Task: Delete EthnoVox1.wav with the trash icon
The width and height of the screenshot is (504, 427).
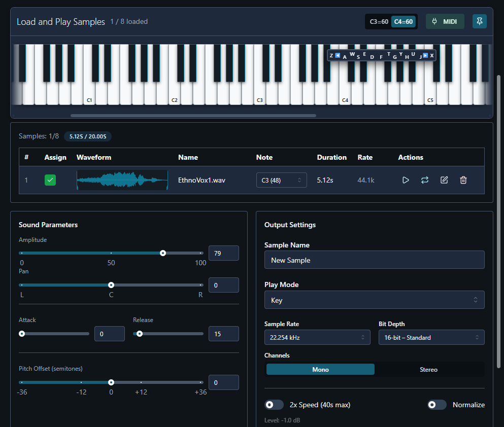Action: click(x=463, y=180)
